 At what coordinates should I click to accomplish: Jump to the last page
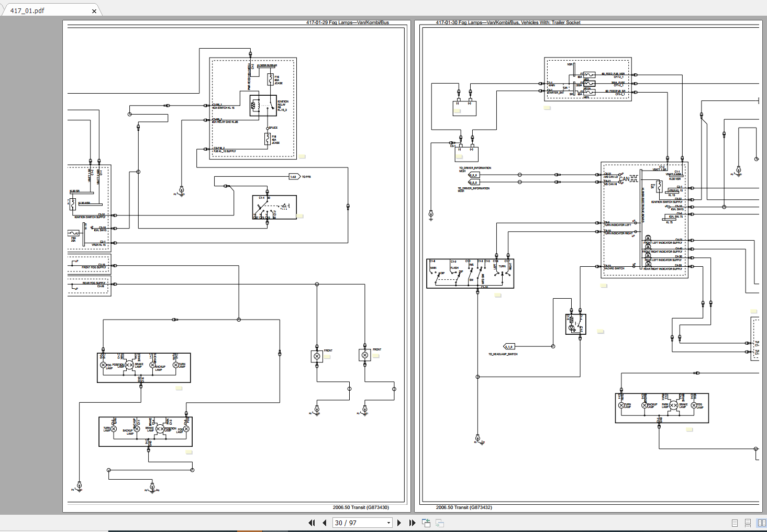point(412,523)
